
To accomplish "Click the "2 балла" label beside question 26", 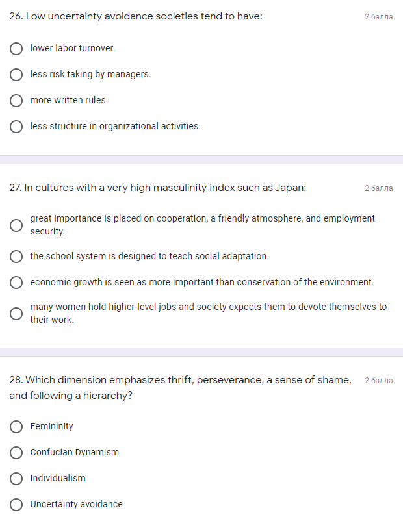I will pos(379,16).
